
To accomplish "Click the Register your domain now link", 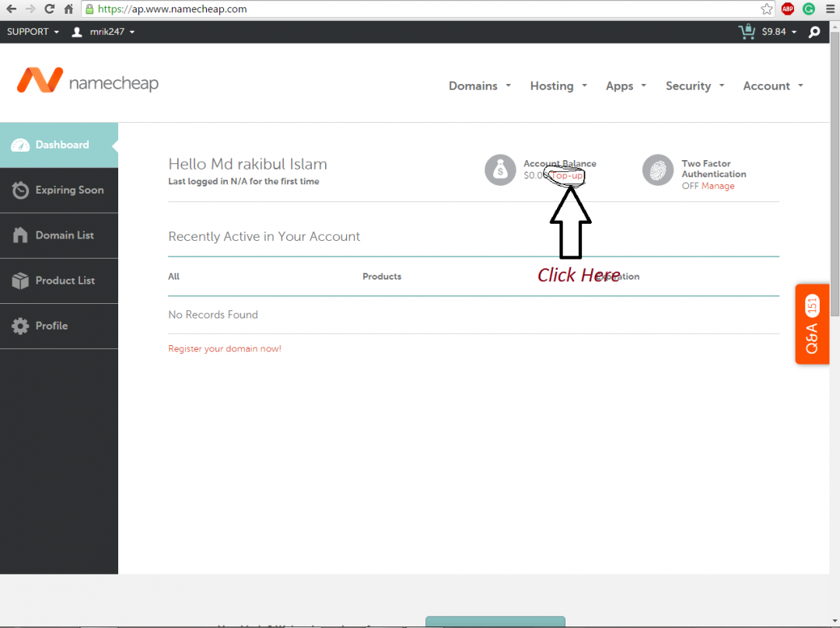I will 225,349.
